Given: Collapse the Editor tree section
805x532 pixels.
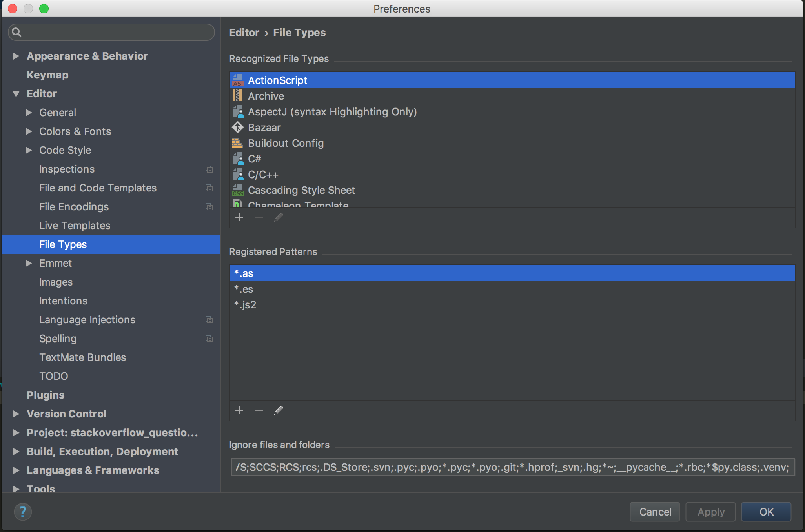Looking at the screenshot, I should click(16, 94).
